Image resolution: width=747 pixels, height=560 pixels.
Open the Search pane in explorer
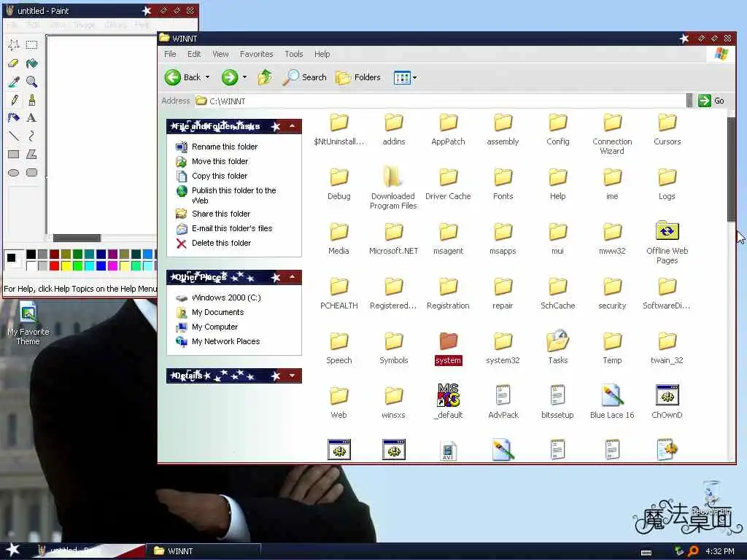coord(304,77)
